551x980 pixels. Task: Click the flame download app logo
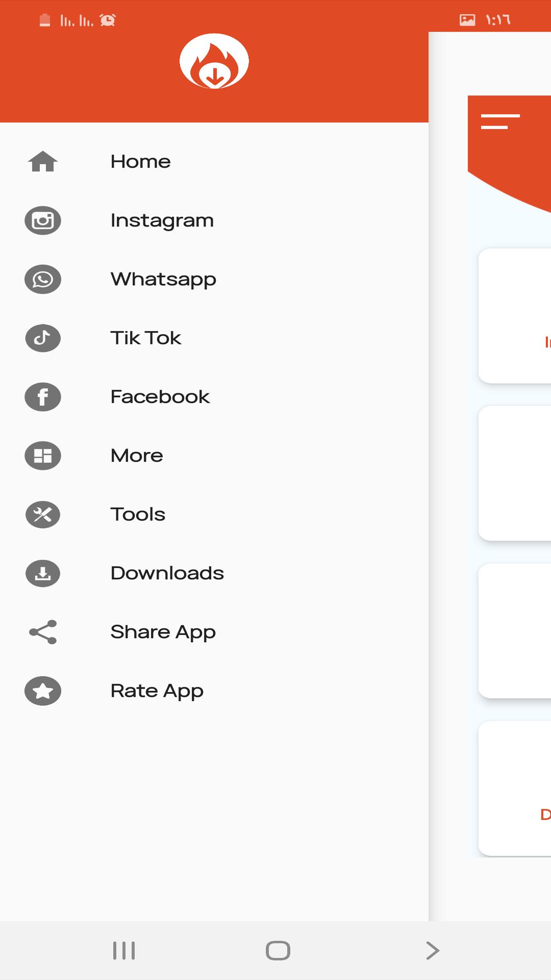pyautogui.click(x=214, y=62)
